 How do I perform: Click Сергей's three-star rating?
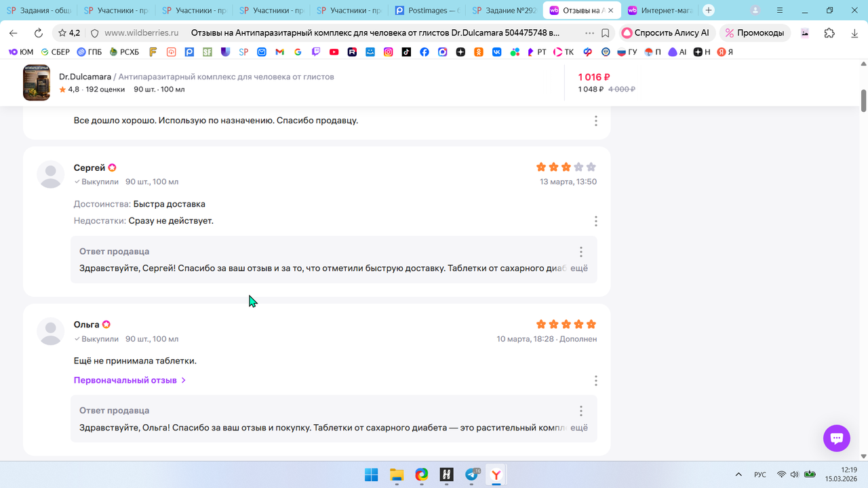click(x=566, y=167)
